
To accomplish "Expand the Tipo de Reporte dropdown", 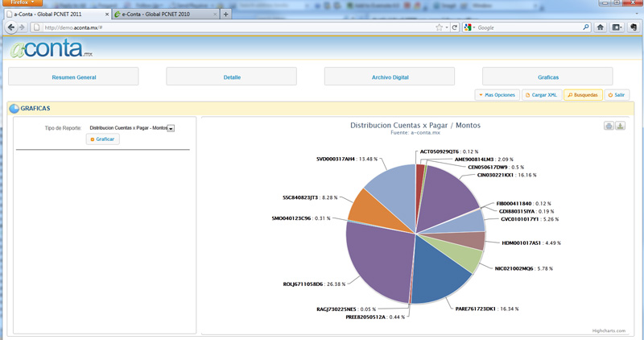I will pos(171,128).
